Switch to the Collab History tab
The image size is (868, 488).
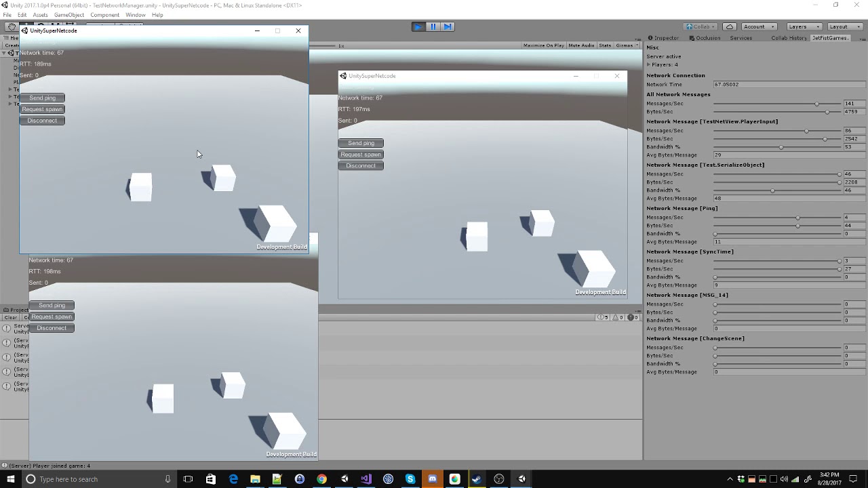tap(789, 38)
